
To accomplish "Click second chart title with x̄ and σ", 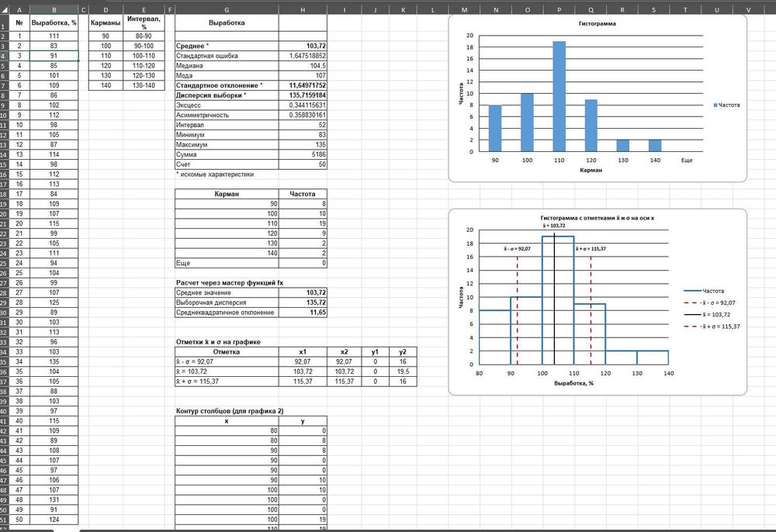I will coord(598,218).
